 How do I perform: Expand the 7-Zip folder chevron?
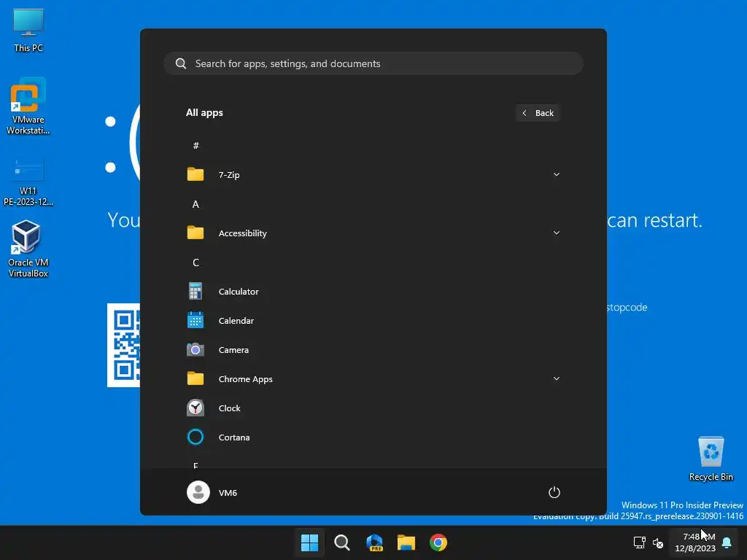click(x=557, y=174)
